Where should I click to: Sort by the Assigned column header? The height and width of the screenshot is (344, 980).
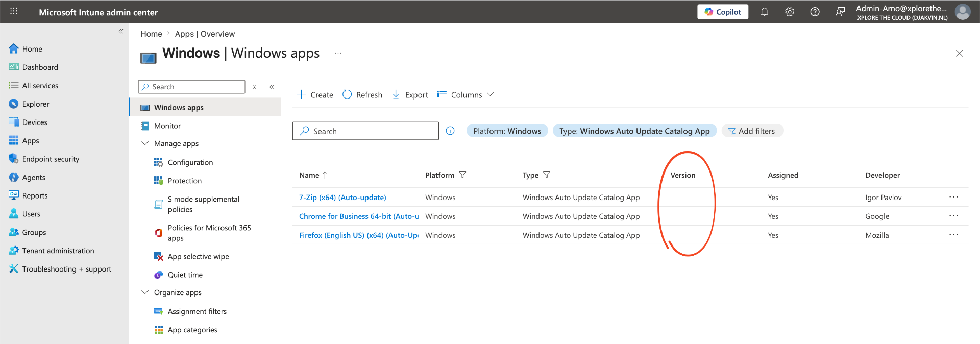(783, 175)
